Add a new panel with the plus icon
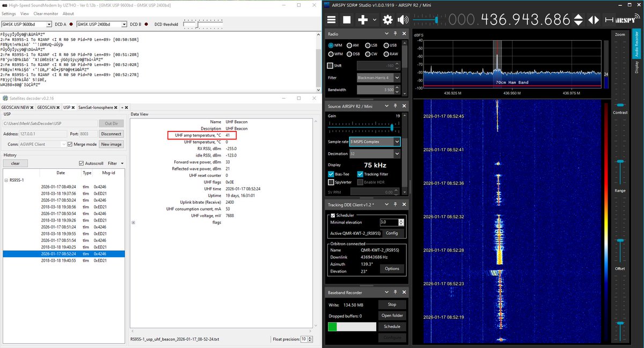The image size is (644, 348). click(x=362, y=19)
